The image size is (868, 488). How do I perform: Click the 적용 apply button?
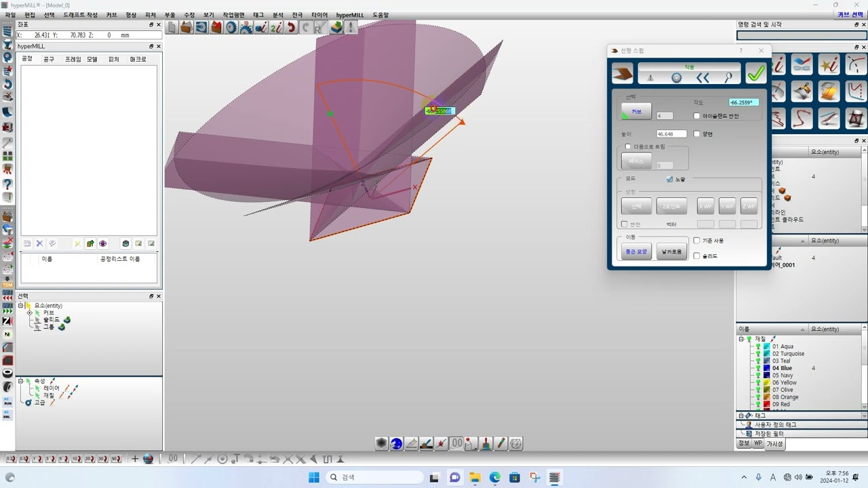click(689, 67)
